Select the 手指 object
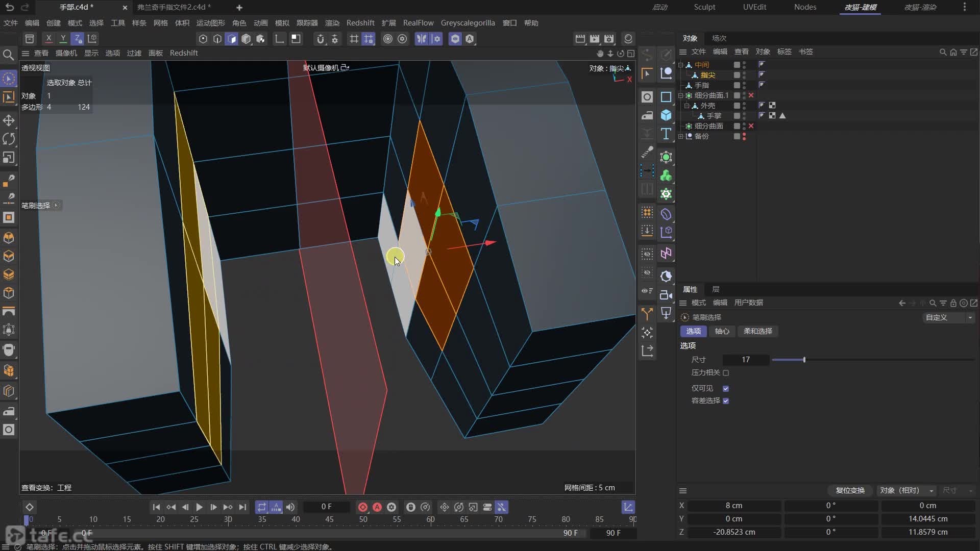 tap(701, 85)
